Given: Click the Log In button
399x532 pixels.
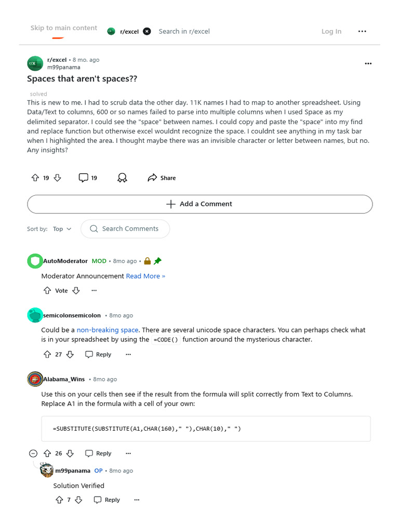Looking at the screenshot, I should coord(331,31).
